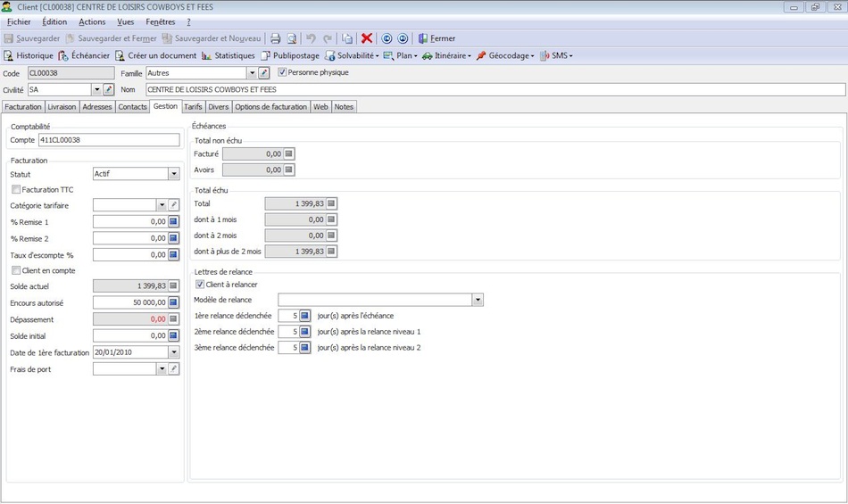The image size is (848, 504).
Task: Click the Nom input field
Action: pos(495,90)
